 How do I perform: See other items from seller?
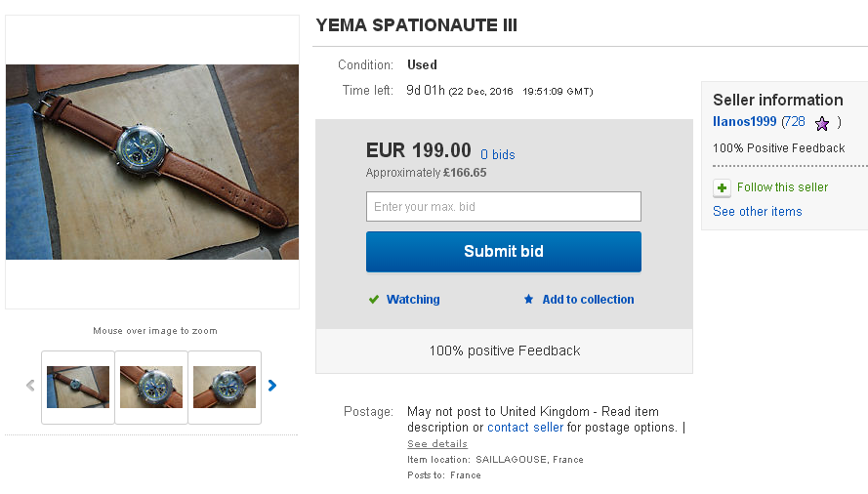pos(757,212)
